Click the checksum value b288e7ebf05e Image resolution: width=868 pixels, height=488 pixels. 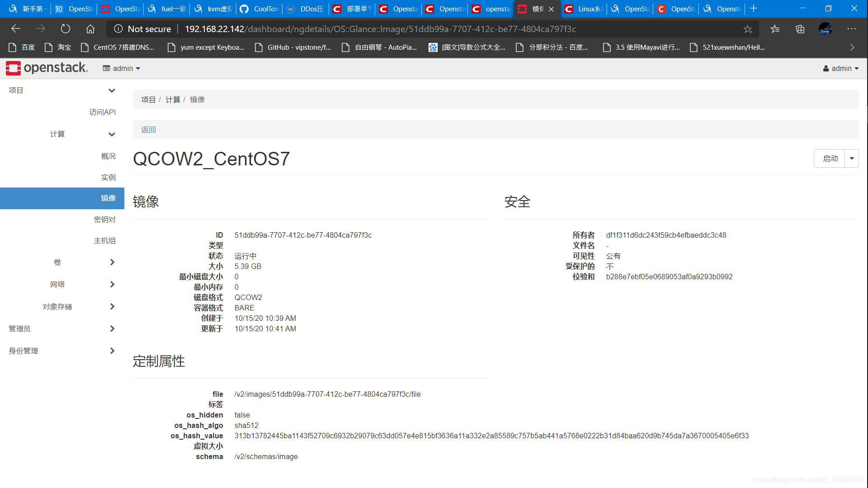[x=669, y=277]
